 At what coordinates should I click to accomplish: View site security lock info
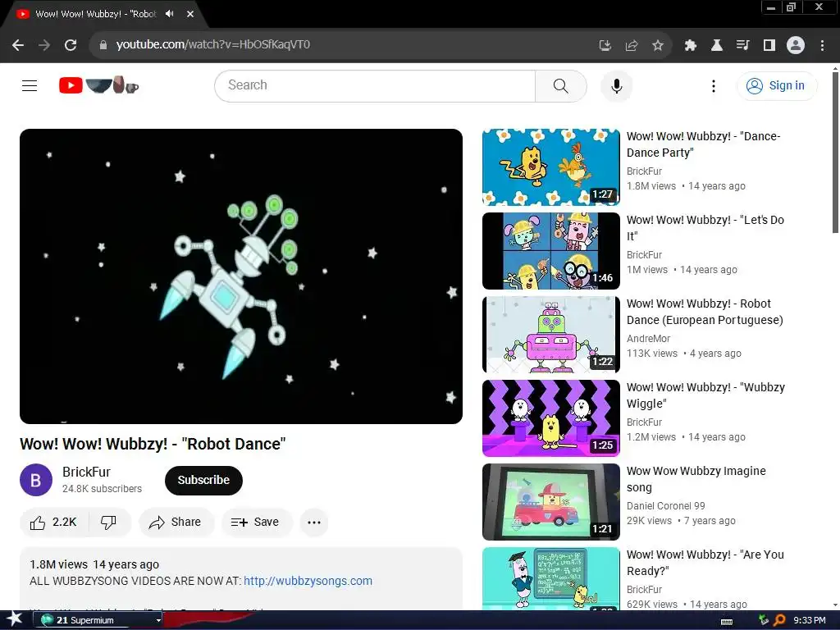(x=103, y=45)
